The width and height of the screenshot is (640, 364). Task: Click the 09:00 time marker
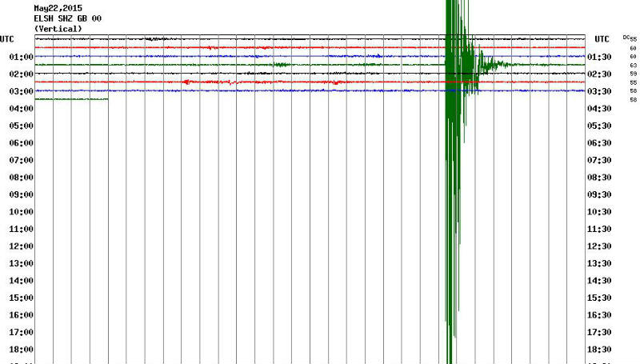[x=21, y=194]
